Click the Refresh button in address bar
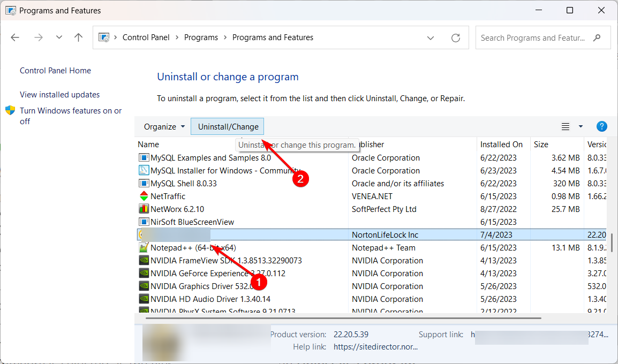Viewport: 618px width, 364px height. pyautogui.click(x=456, y=38)
